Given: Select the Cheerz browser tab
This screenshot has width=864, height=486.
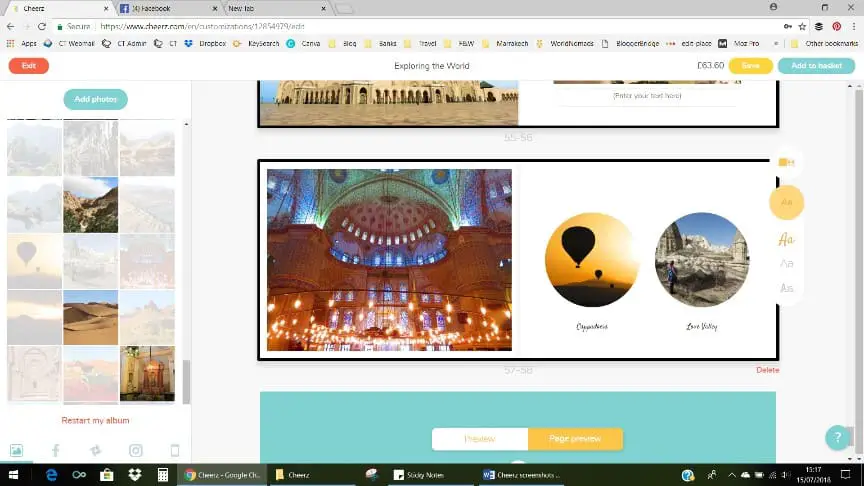Looking at the screenshot, I should 60,9.
